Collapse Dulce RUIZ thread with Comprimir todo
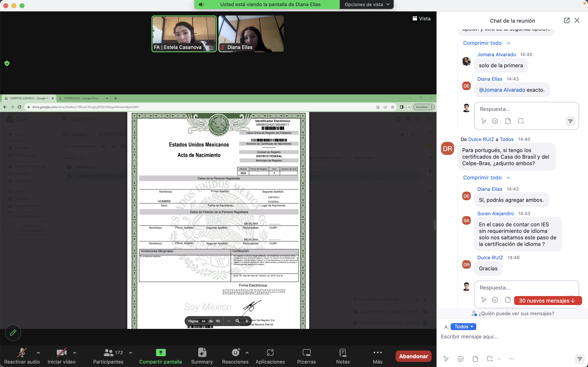This screenshot has height=367, width=588. [x=482, y=178]
